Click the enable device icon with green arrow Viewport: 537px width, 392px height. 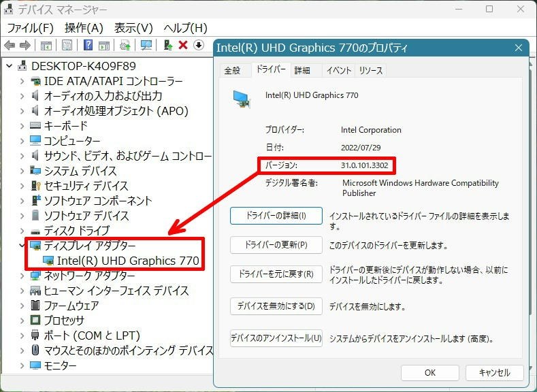click(168, 45)
